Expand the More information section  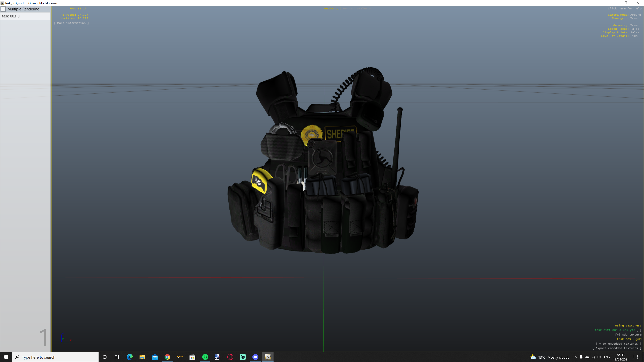pyautogui.click(x=71, y=23)
